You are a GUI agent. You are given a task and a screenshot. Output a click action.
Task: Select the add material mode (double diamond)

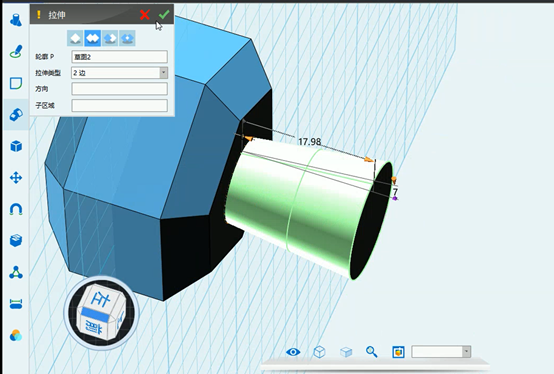pos(93,38)
